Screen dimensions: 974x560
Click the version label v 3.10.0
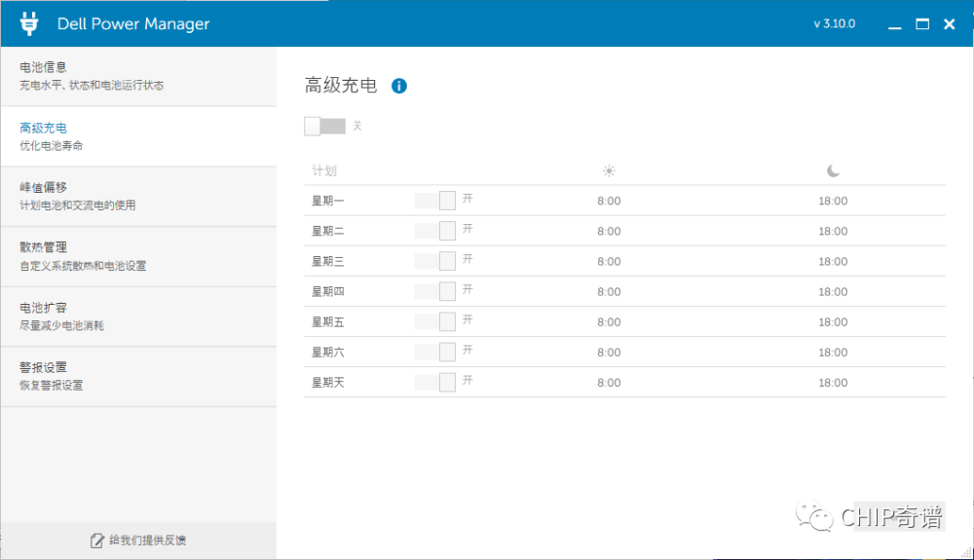(x=835, y=23)
